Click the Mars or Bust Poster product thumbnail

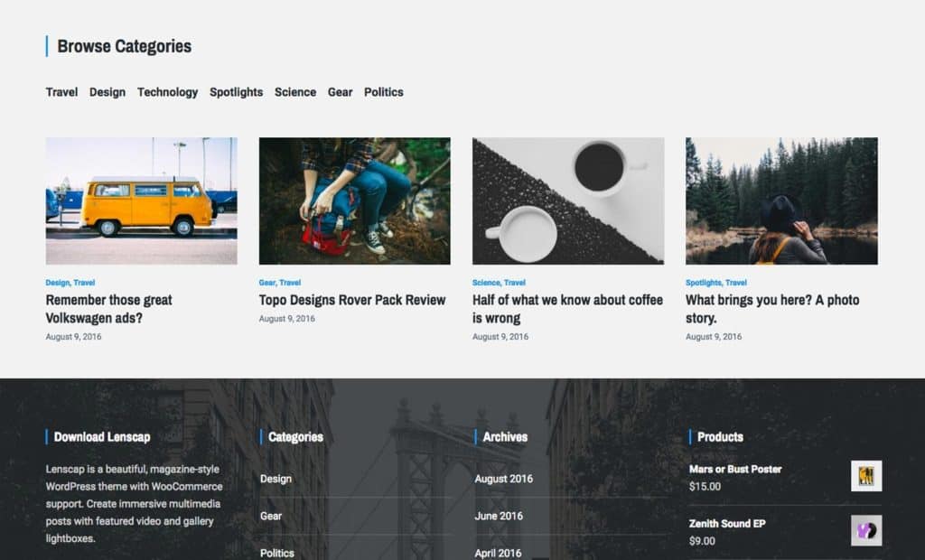[x=866, y=476]
